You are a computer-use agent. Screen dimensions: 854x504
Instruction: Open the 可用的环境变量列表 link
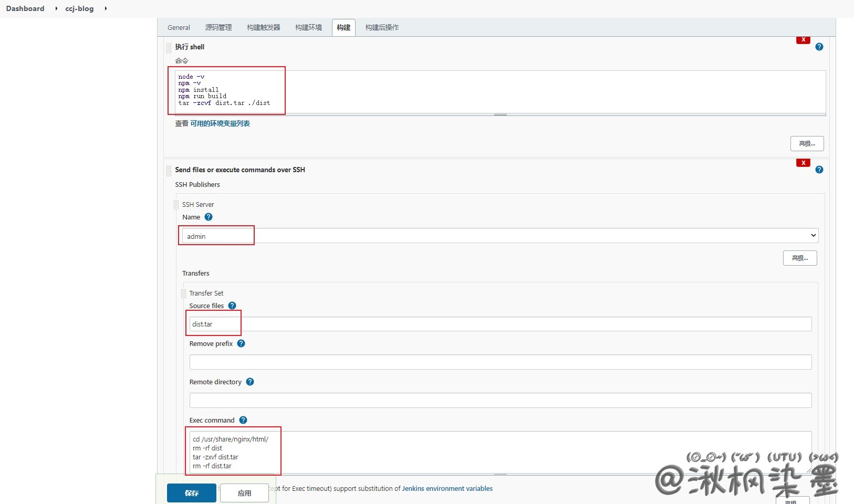point(220,123)
